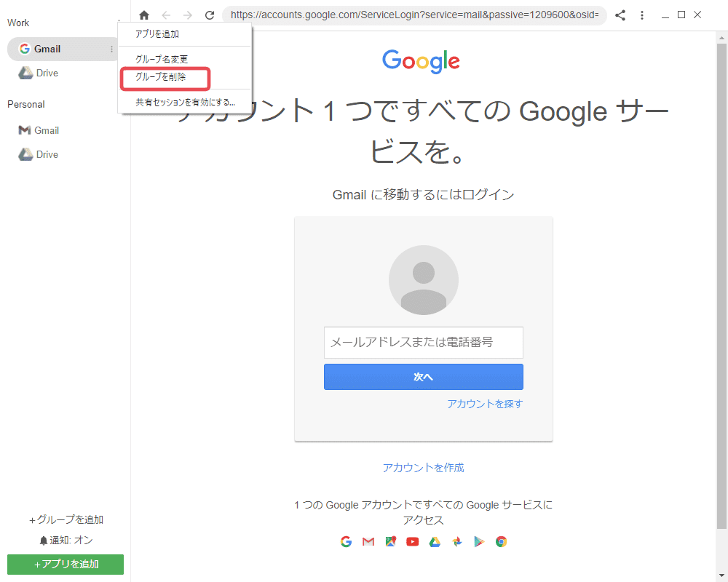Open the アカウントを作成 link
This screenshot has height=582, width=728.
point(423,468)
